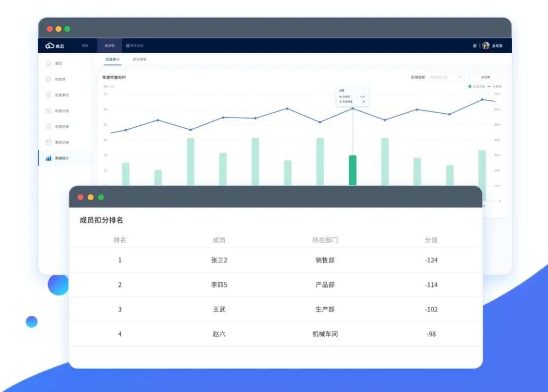Screen dimensions: 548x392
Task: Click the 首页 home icon in sidebar
Action: (49, 63)
